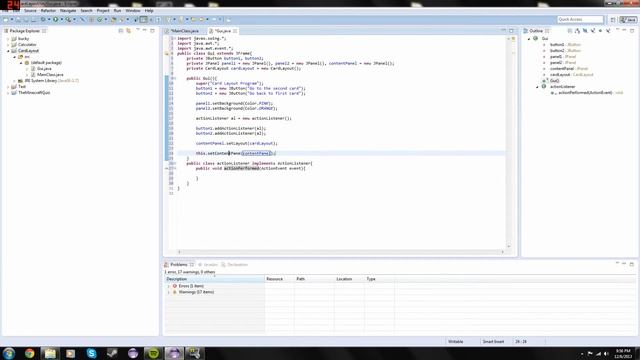Toggle Hide Fields in Outline toolbar
The image size is (640, 360).
point(585,31)
